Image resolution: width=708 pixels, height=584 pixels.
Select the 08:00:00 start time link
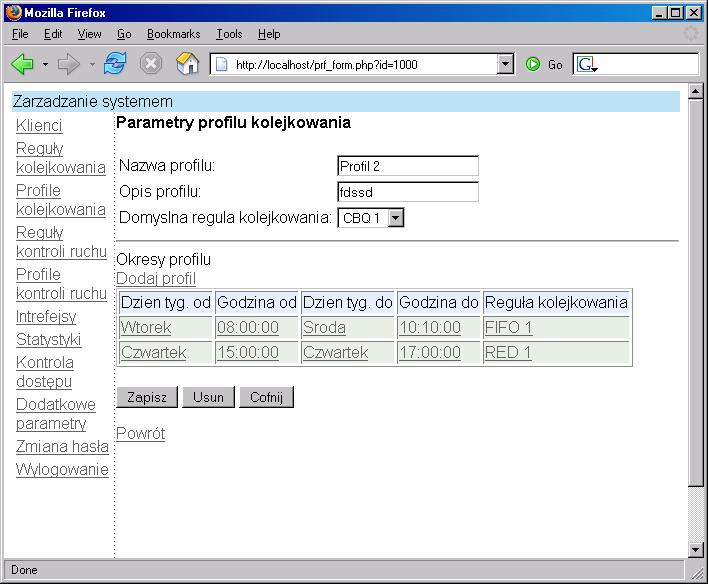coord(247,327)
